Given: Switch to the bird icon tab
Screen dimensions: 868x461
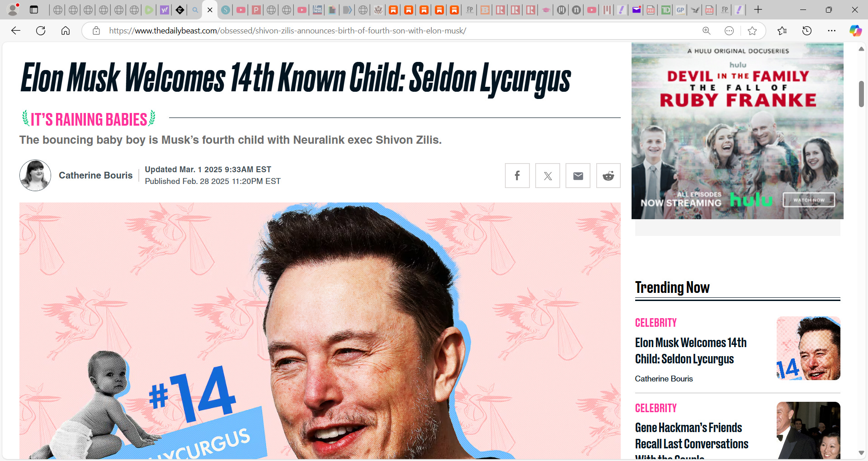Looking at the screenshot, I should (x=695, y=10).
